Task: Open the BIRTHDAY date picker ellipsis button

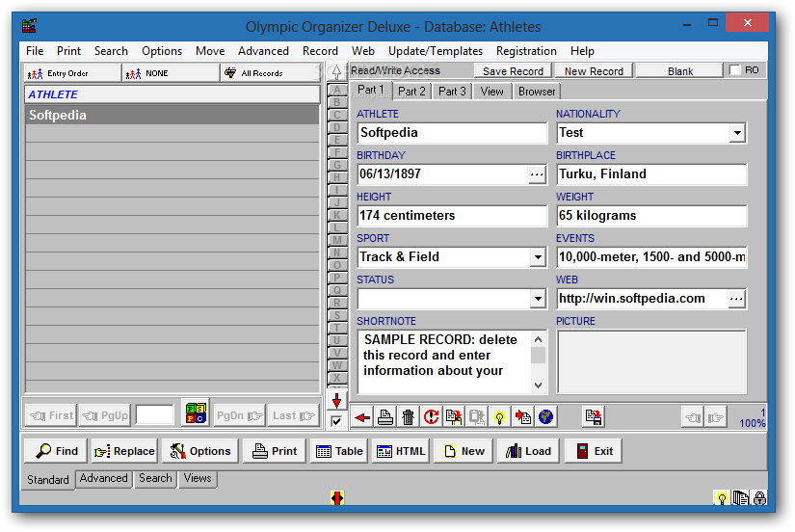Action: [537, 174]
